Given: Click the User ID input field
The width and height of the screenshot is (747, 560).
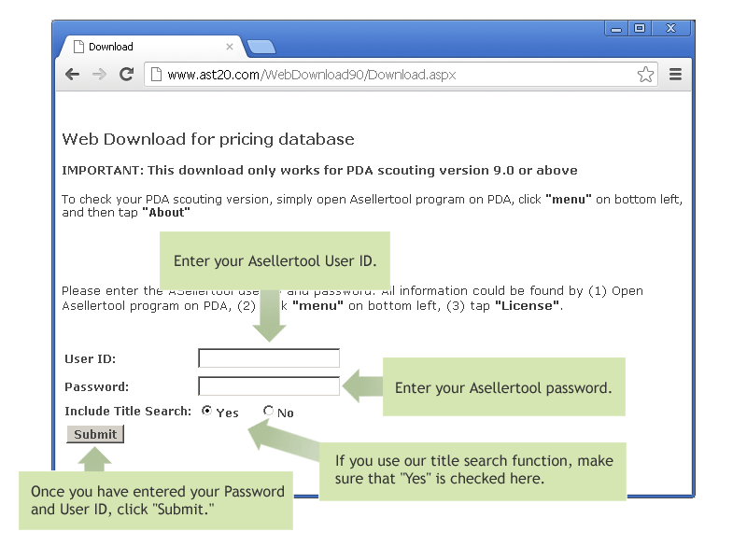Looking at the screenshot, I should click(x=269, y=358).
